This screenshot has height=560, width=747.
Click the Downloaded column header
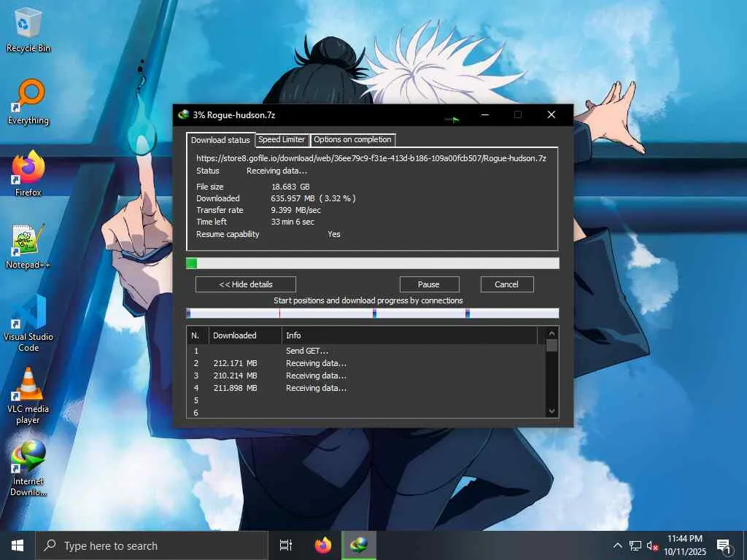point(245,335)
